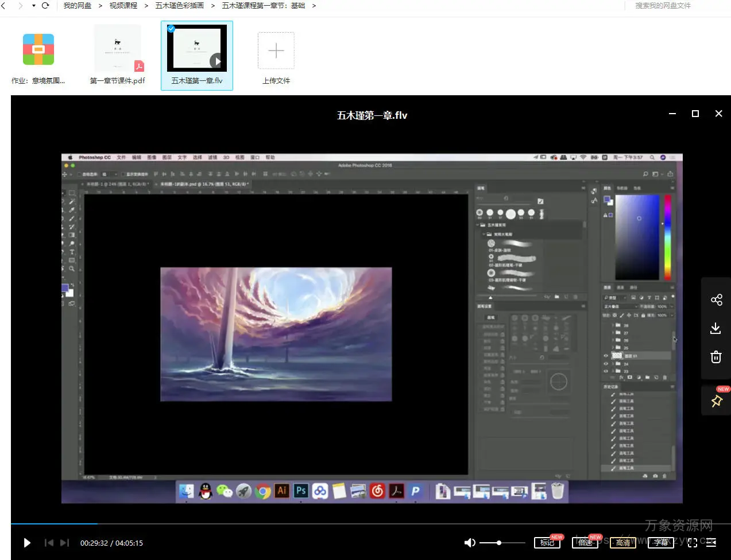The image size is (731, 560).
Task: Enter fullscreen video mode
Action: 693,543
